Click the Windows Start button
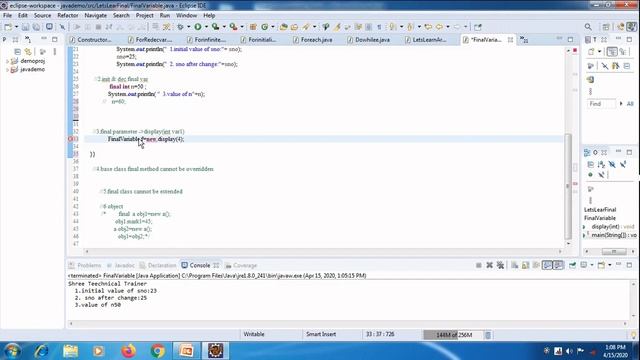Screen dimensions: 640x360 coord(12,351)
